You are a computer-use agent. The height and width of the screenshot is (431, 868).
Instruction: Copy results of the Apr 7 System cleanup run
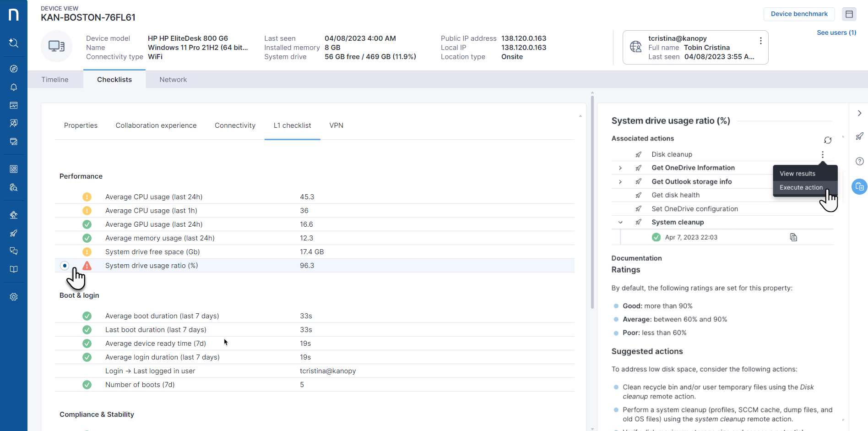point(793,237)
